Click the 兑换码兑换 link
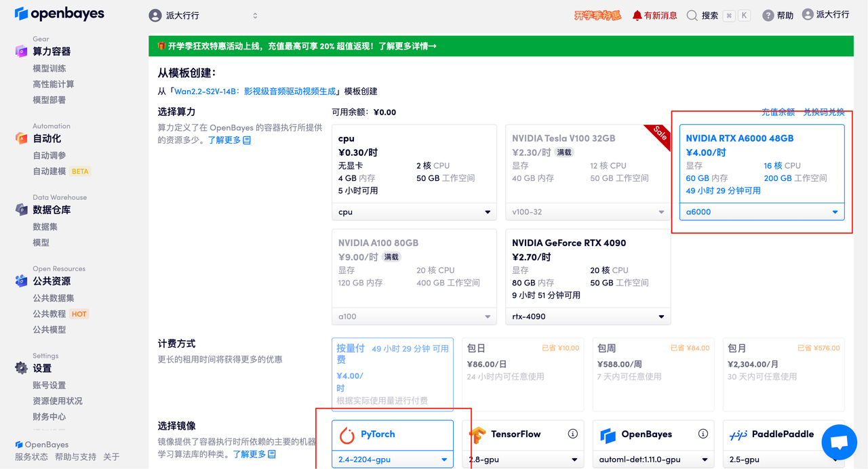 coord(824,113)
